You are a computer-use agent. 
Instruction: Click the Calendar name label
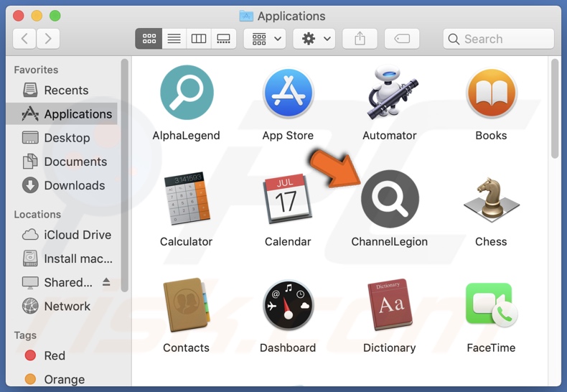288,241
